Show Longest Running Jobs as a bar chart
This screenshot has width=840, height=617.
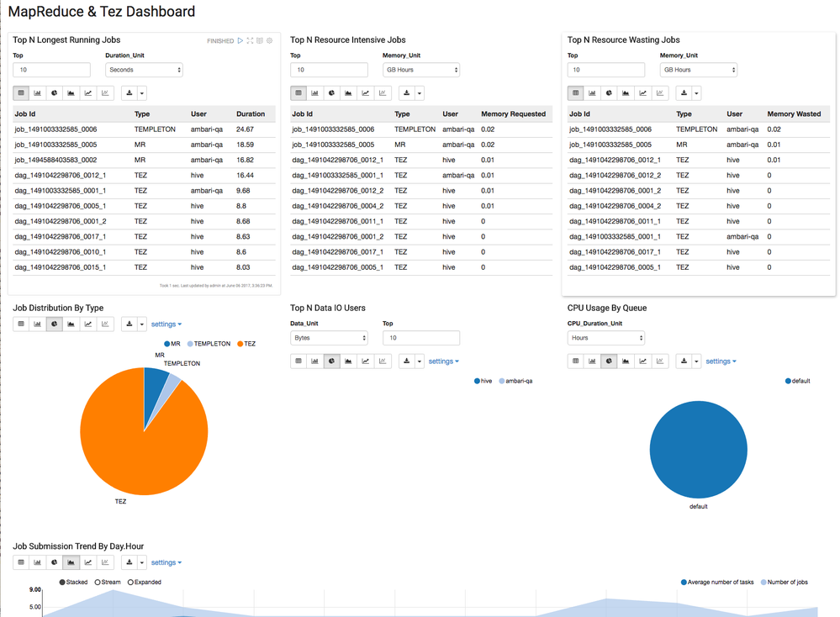(38, 93)
